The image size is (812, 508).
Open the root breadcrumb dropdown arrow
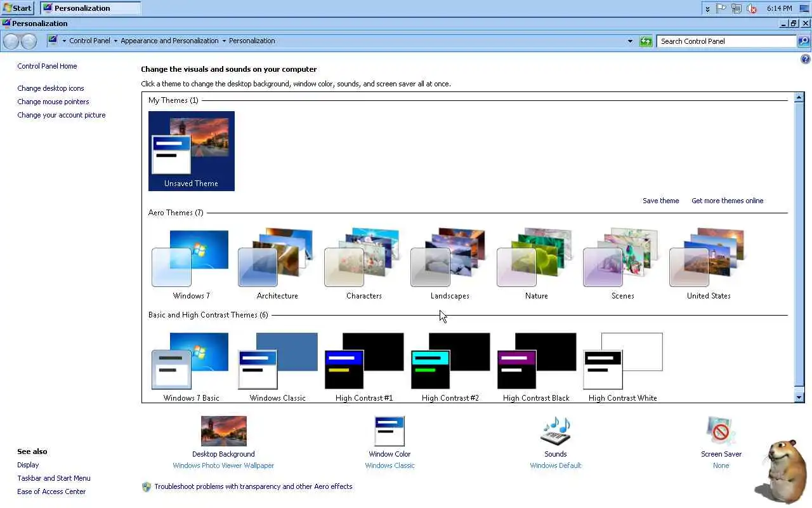coord(64,41)
